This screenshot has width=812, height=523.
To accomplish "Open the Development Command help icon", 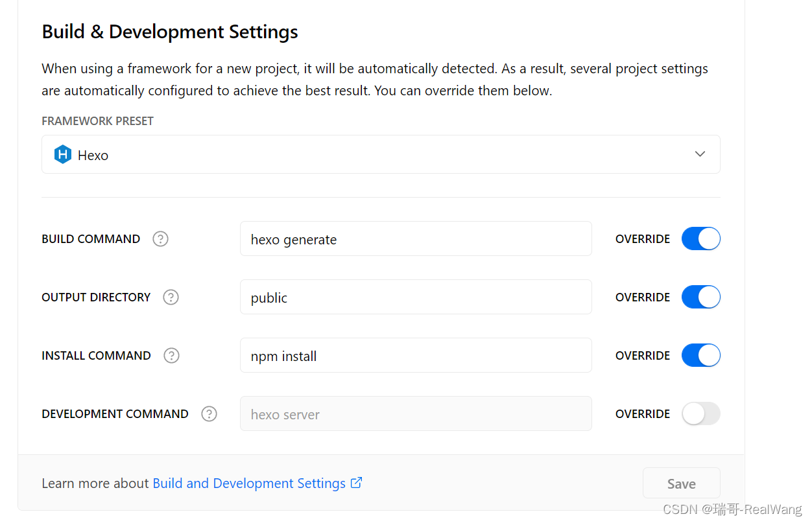I will pos(209,413).
